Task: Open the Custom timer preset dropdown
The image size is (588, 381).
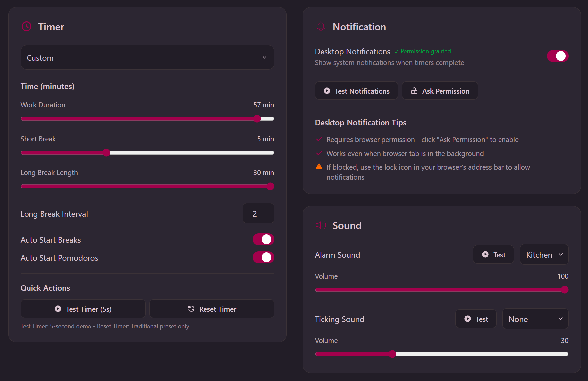Action: (147, 57)
